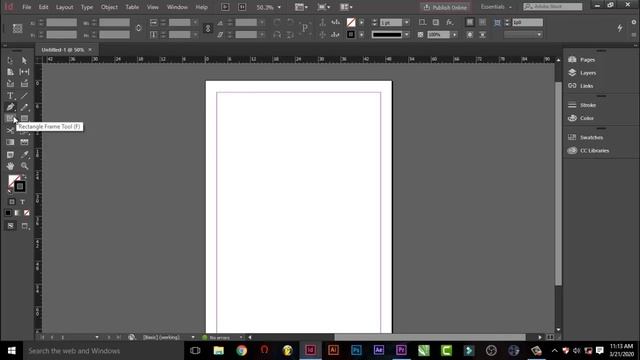Select the Gap tool
The image size is (640, 360).
point(24,72)
